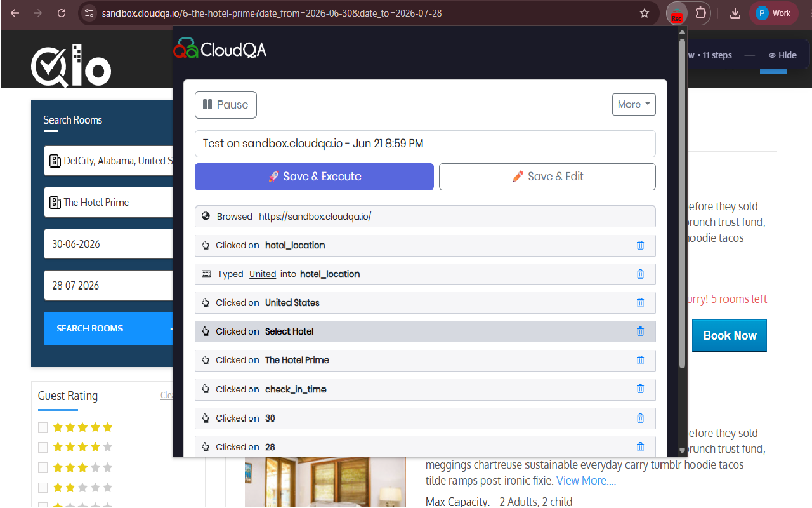The height and width of the screenshot is (508, 812).
Task: Open Chrome downloads
Action: pos(735,13)
